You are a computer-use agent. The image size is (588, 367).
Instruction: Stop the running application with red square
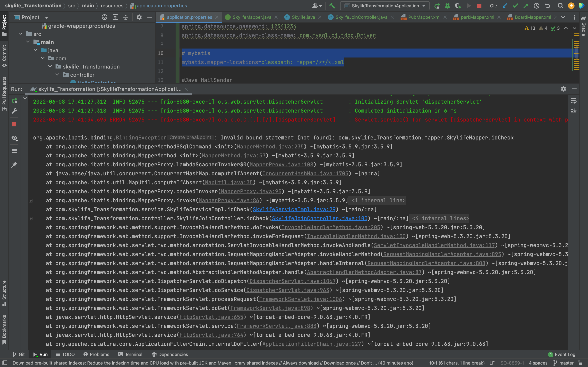click(479, 6)
